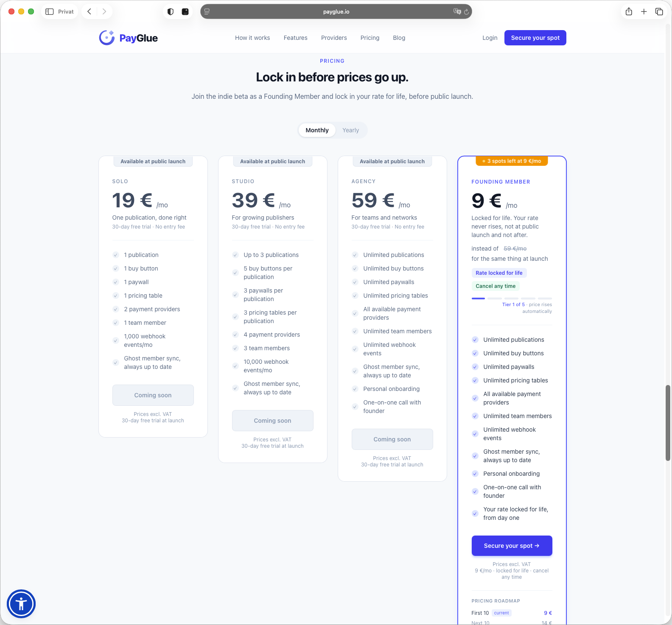Open the Share sheet icon
672x625 pixels.
tap(629, 11)
